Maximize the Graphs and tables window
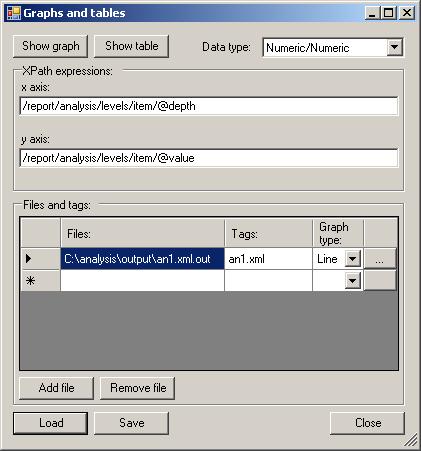Image resolution: width=421 pixels, height=451 pixels. point(389,13)
